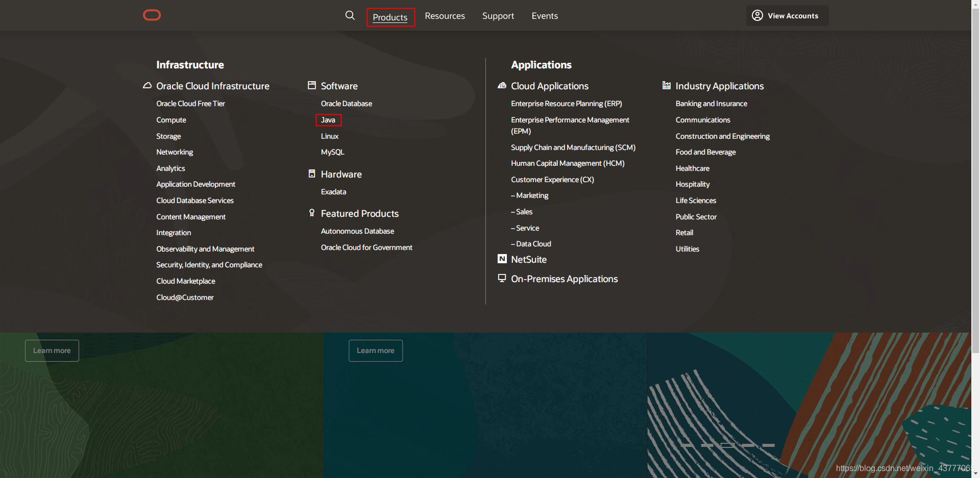Image resolution: width=980 pixels, height=478 pixels.
Task: Select the Marketing sub-link
Action: pyautogui.click(x=530, y=195)
